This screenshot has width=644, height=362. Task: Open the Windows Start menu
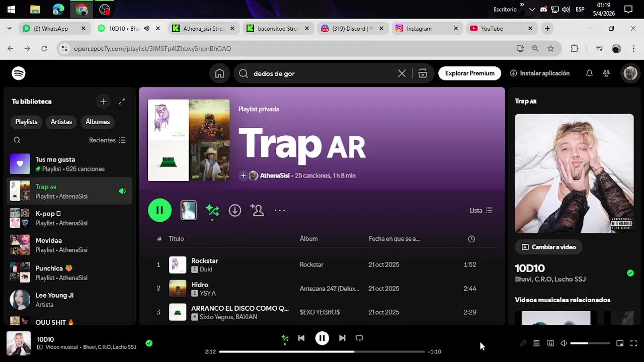(x=11, y=9)
